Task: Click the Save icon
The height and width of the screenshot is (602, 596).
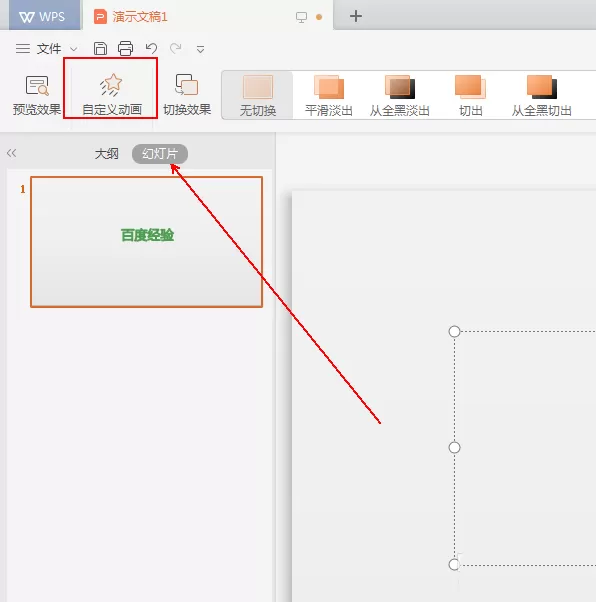Action: point(100,49)
